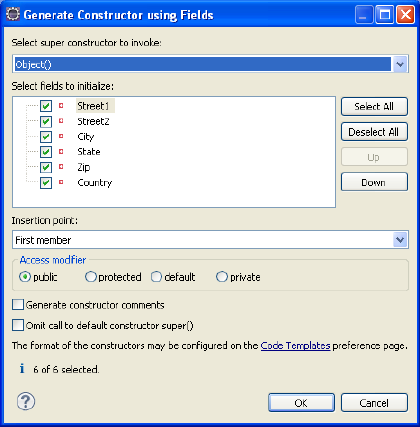Select the Street2 field name

pyautogui.click(x=93, y=121)
